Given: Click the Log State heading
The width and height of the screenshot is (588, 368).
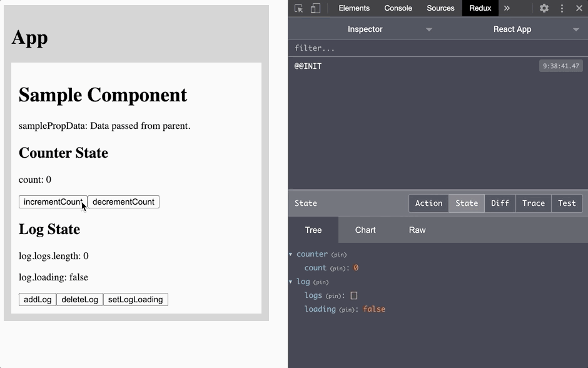Looking at the screenshot, I should (49, 229).
